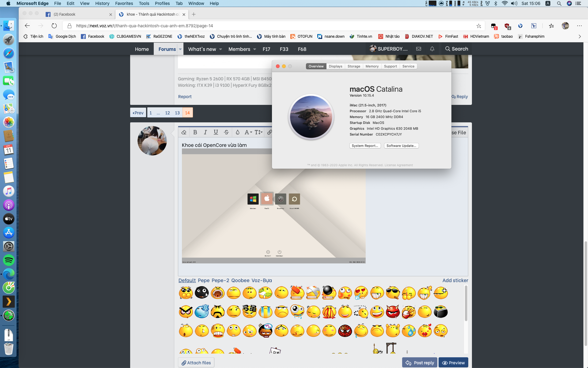This screenshot has height=368, width=588.
Task: Open the Edge favorites list icon
Action: [551, 26]
